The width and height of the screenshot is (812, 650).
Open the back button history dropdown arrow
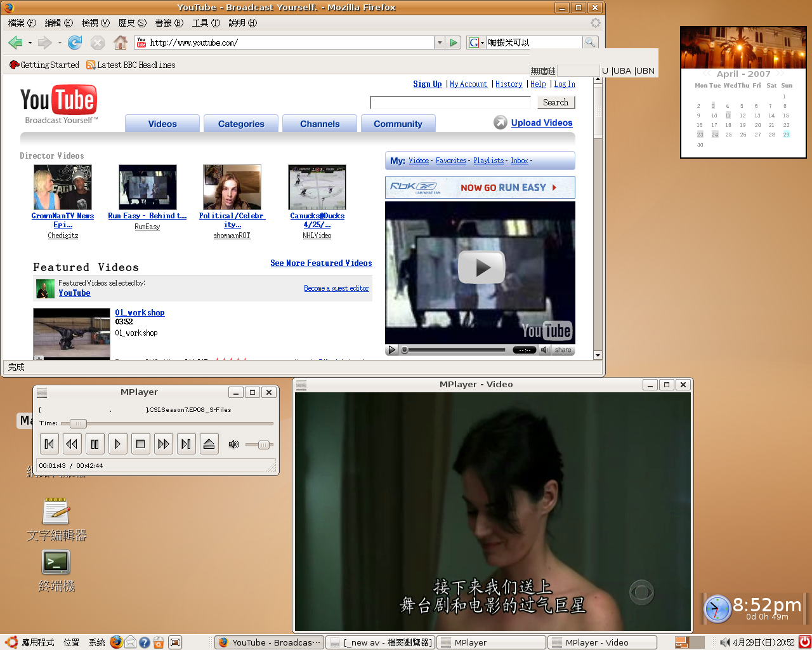(30, 43)
